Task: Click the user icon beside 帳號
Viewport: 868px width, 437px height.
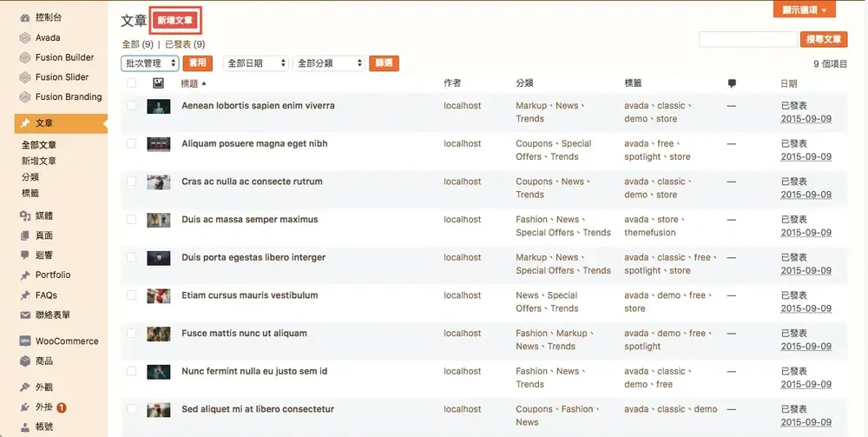Action: pos(25,427)
